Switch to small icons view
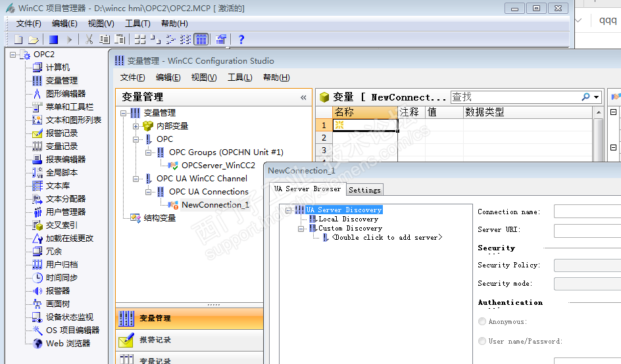 tap(156, 39)
